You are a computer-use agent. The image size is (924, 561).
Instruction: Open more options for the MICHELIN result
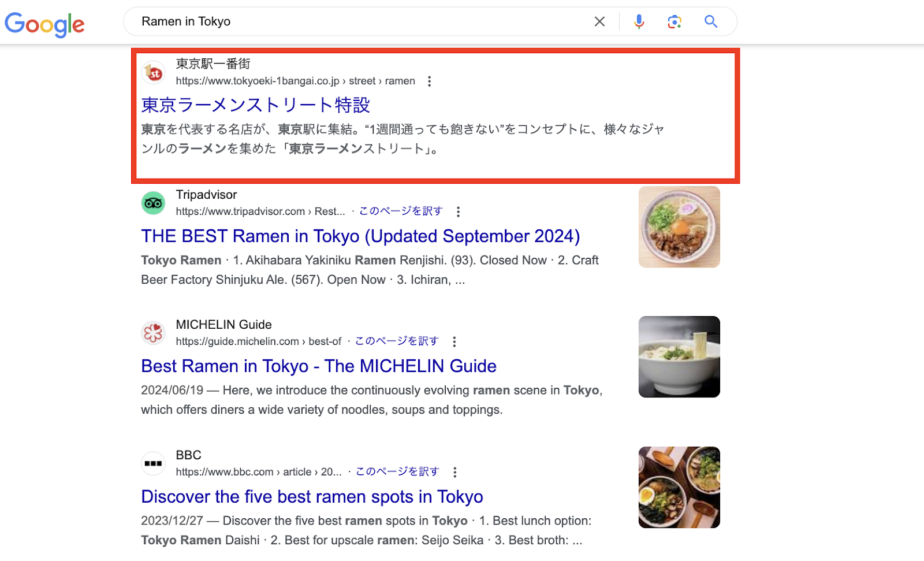(454, 342)
